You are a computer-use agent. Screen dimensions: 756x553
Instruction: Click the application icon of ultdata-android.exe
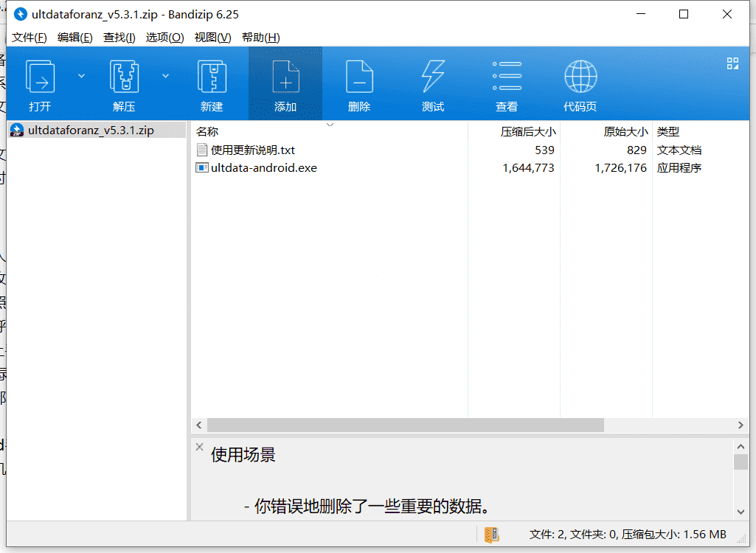(201, 168)
